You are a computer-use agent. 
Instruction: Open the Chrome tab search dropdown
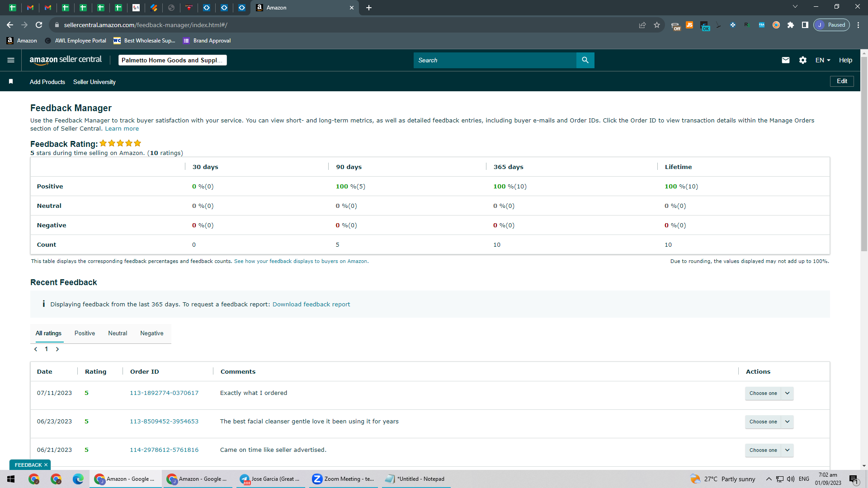(x=795, y=6)
